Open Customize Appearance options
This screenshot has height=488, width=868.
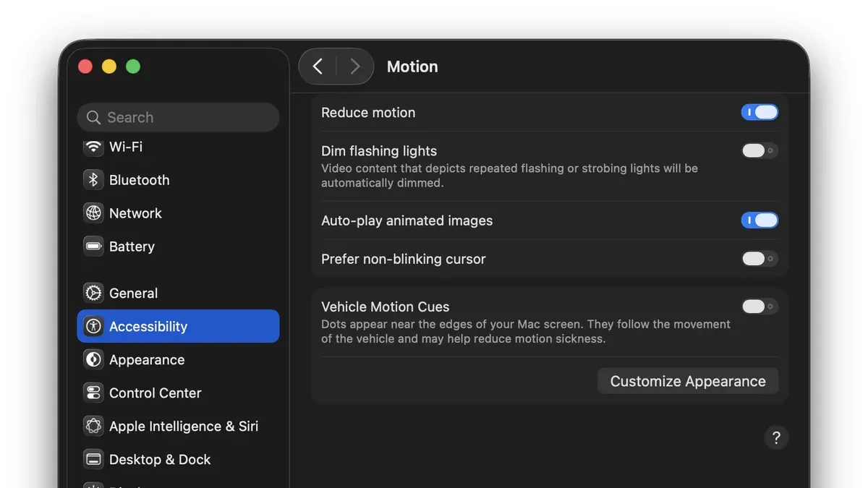[688, 381]
